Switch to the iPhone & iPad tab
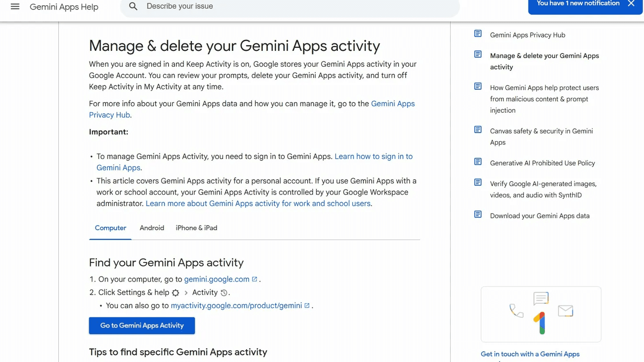Screen dimensions: 644x362 [196, 228]
